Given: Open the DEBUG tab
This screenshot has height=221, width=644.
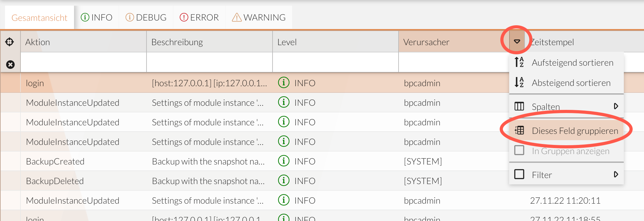Looking at the screenshot, I should click(x=146, y=17).
